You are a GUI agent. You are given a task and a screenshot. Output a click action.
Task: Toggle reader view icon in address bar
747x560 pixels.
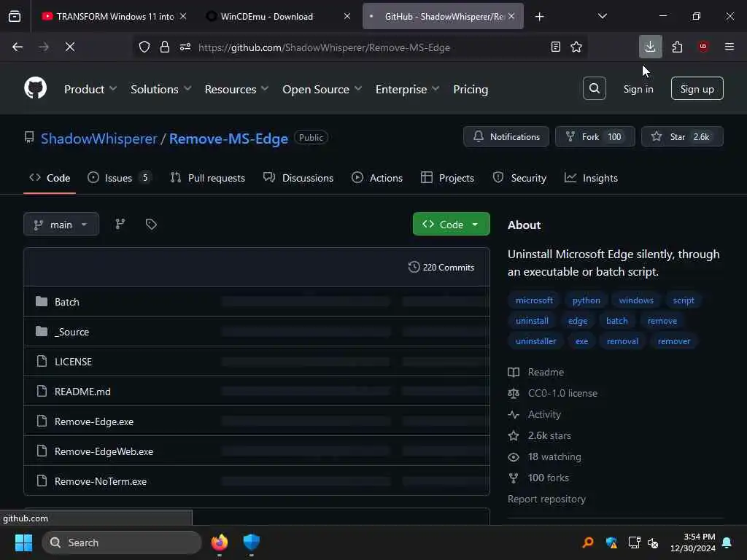(x=555, y=47)
